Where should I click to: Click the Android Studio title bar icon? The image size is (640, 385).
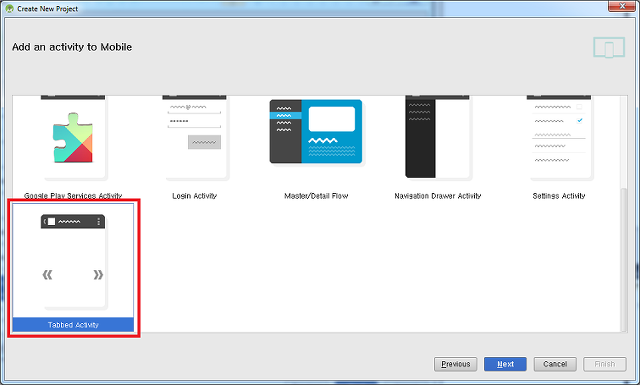tap(9, 8)
